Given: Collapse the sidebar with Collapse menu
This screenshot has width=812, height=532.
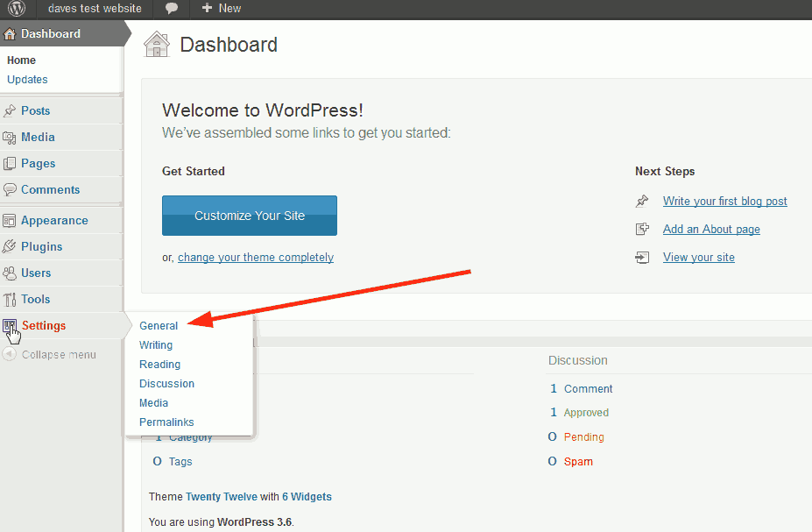Looking at the screenshot, I should coord(59,355).
